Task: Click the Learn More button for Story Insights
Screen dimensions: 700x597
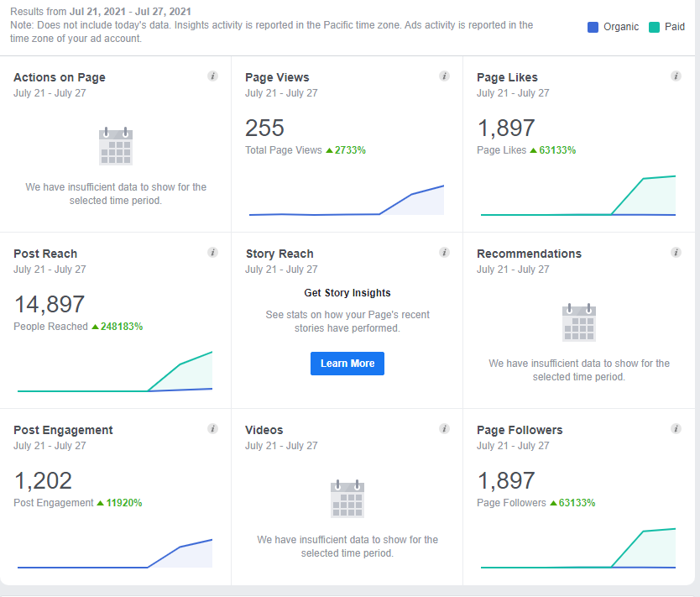Action: click(347, 364)
